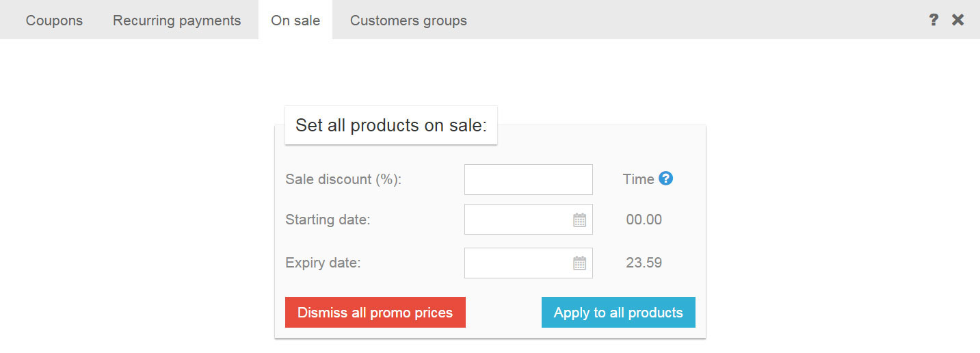
Task: Open the Customers groups tab
Action: coord(408,20)
